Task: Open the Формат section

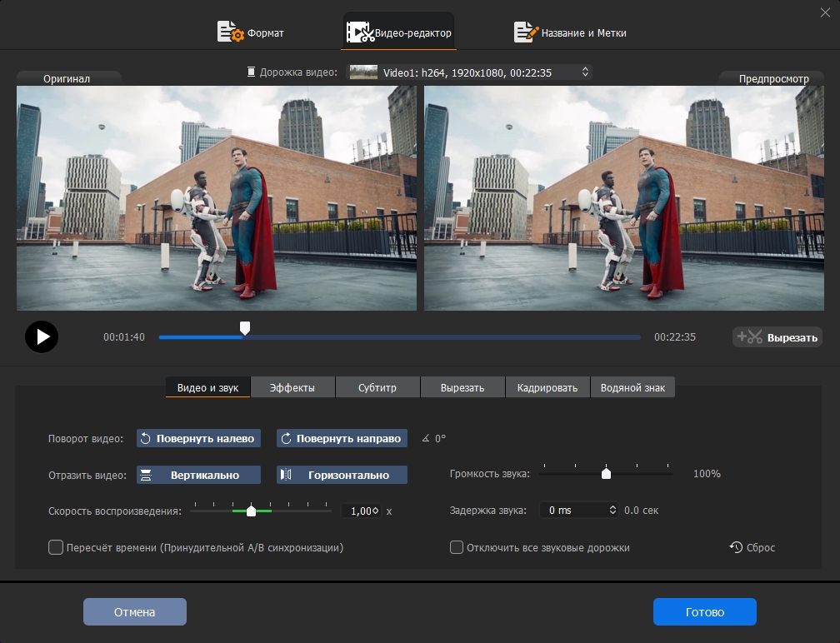Action: (251, 33)
